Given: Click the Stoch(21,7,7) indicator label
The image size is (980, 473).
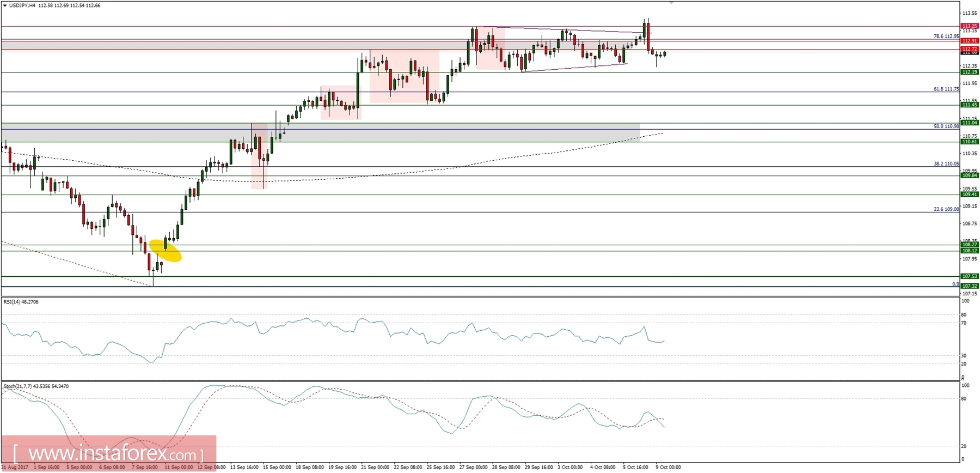Looking at the screenshot, I should tap(36, 386).
